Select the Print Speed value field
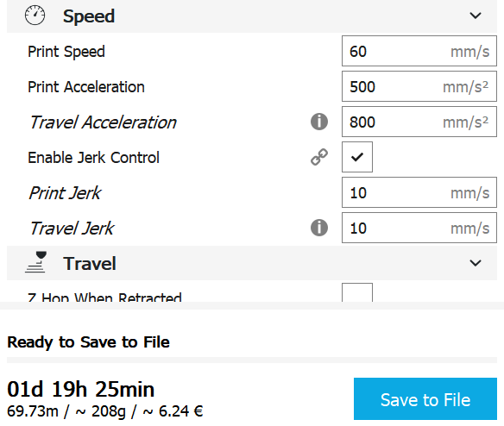The width and height of the screenshot is (504, 426). click(x=419, y=51)
